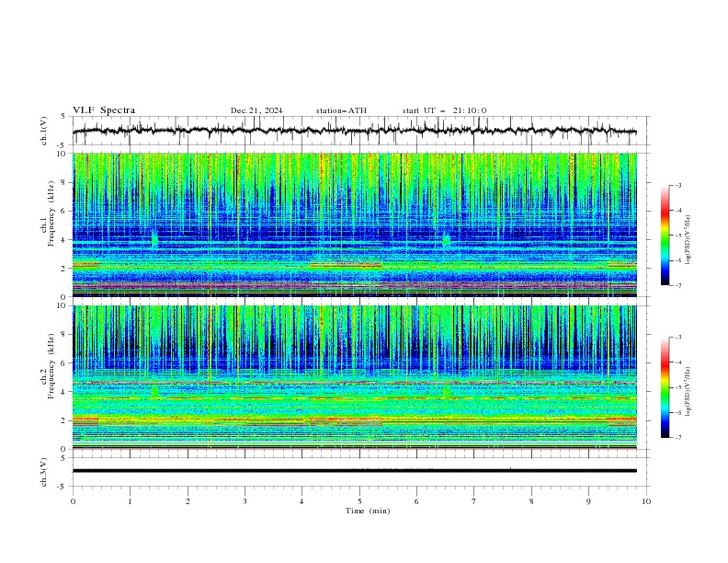Click the "ch.3(V)" waveform axis label
Image resolution: width=728 pixels, height=563 pixels.
(x=44, y=472)
